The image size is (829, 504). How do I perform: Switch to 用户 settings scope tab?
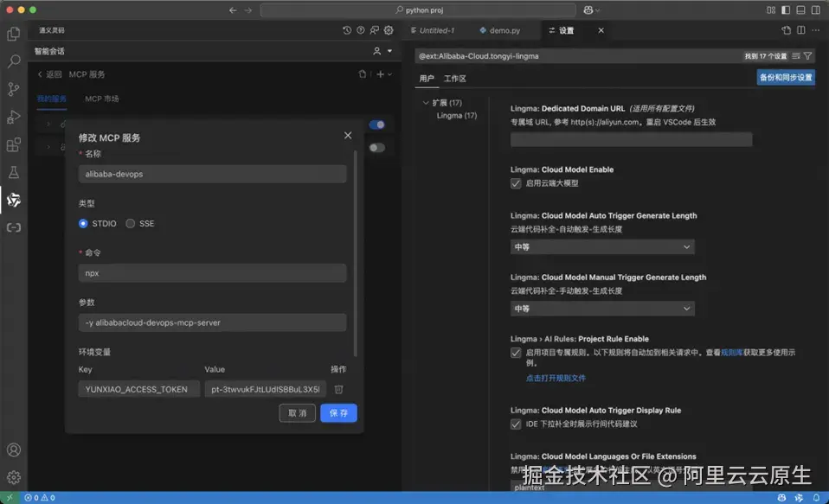click(427, 79)
